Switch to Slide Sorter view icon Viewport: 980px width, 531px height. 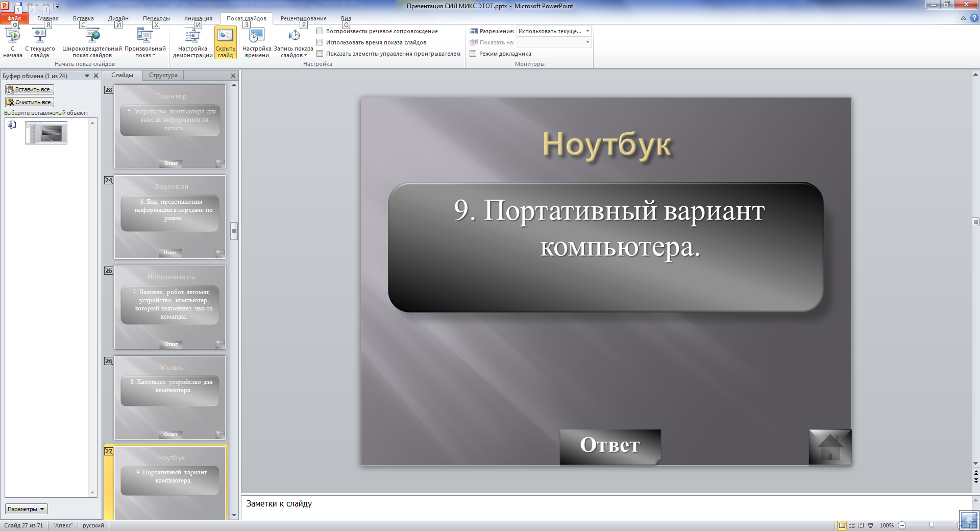point(851,525)
